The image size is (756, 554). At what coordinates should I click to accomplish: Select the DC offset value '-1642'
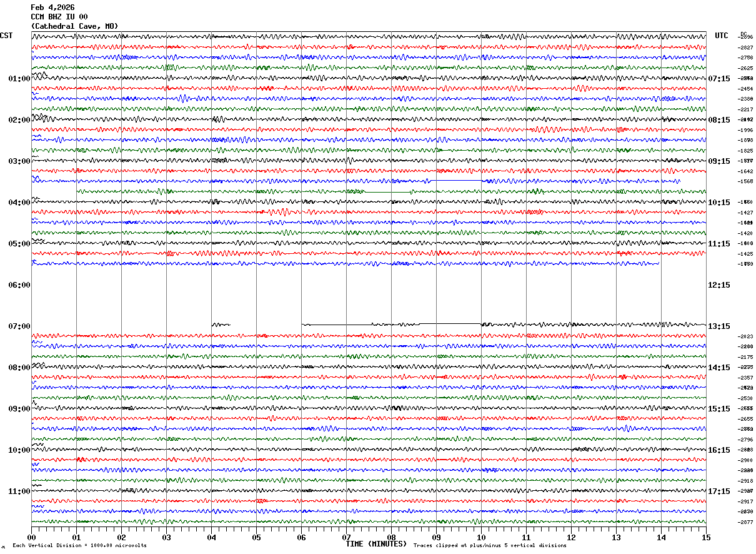pos(746,171)
